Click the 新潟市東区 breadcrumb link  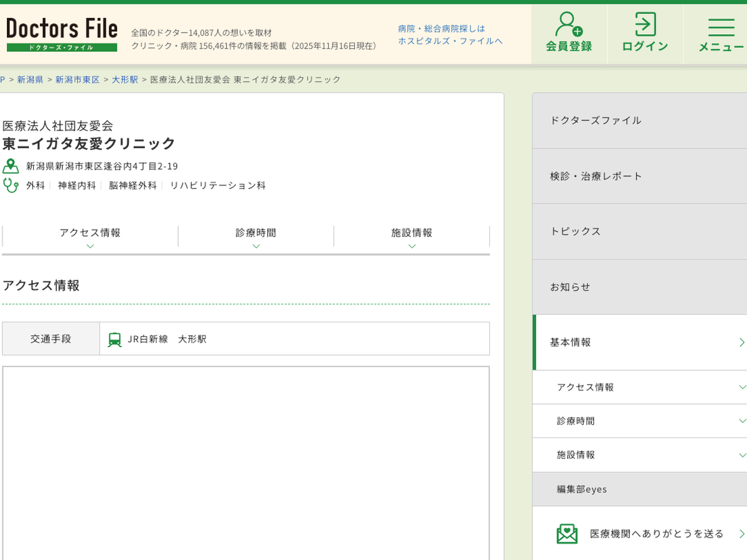pyautogui.click(x=77, y=80)
